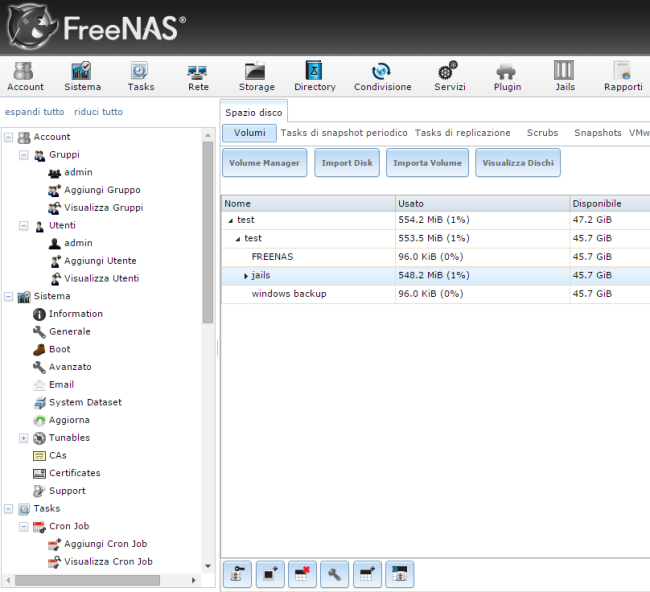Collapse the Cron Job tree node
The width and height of the screenshot is (650, 592).
[24, 527]
